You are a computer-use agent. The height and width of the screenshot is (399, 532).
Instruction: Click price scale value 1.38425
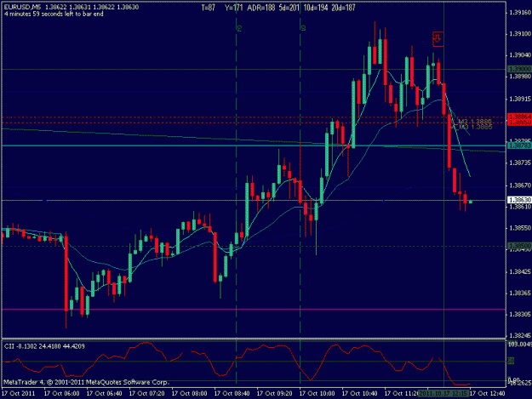[520, 272]
